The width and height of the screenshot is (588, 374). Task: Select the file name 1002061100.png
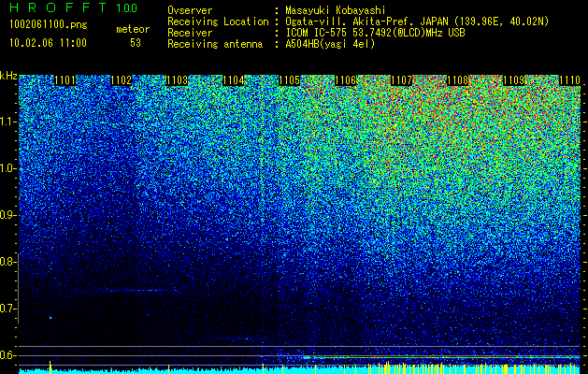pos(49,24)
